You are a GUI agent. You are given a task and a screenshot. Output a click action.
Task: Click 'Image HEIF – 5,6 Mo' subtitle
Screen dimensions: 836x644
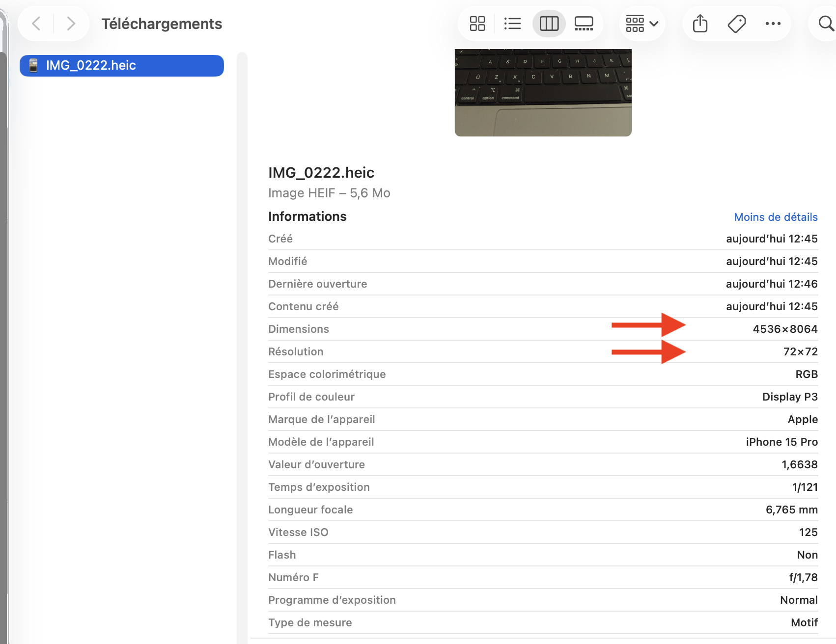[x=329, y=193]
